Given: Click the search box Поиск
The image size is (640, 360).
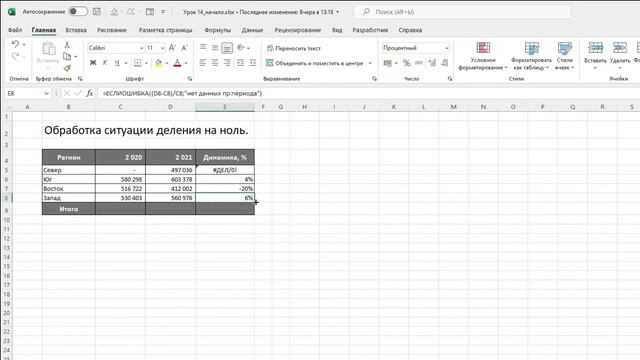Looking at the screenshot, I should pos(461,12).
